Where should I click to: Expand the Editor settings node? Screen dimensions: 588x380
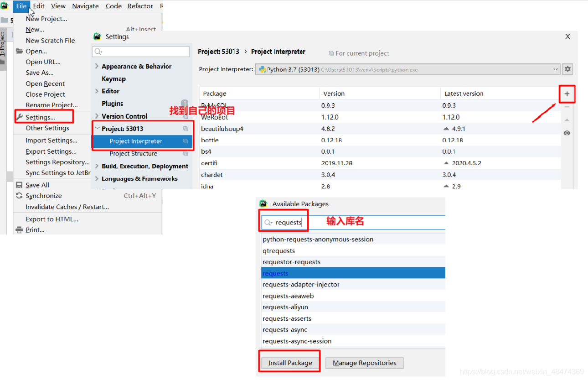pos(97,91)
